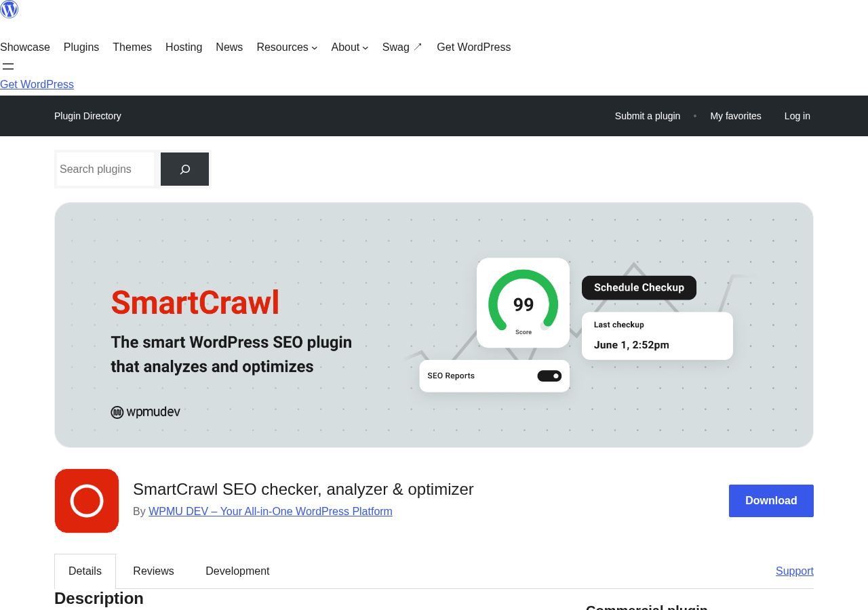The width and height of the screenshot is (868, 610).
Task: Switch to the Development tab
Action: click(x=237, y=571)
